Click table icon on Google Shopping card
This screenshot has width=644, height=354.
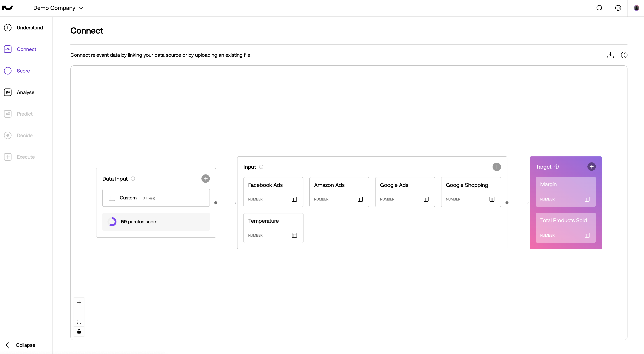[492, 199]
